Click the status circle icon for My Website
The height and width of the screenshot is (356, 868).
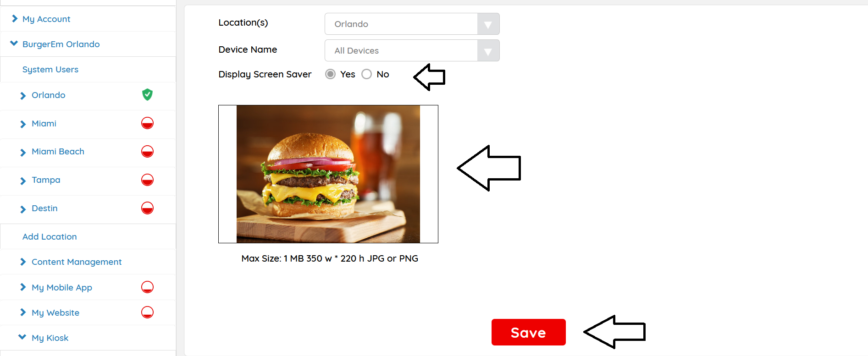click(147, 312)
